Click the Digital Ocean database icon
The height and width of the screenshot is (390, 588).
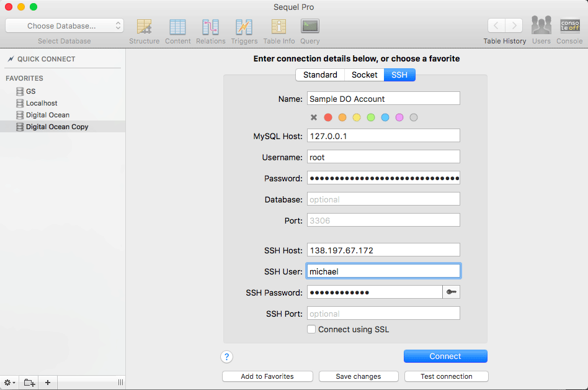tap(20, 115)
